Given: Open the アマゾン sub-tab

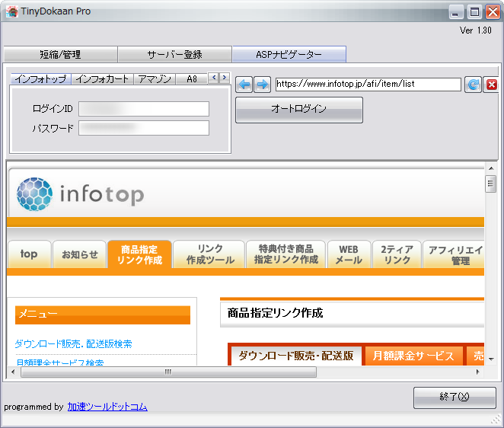Looking at the screenshot, I should coord(155,78).
